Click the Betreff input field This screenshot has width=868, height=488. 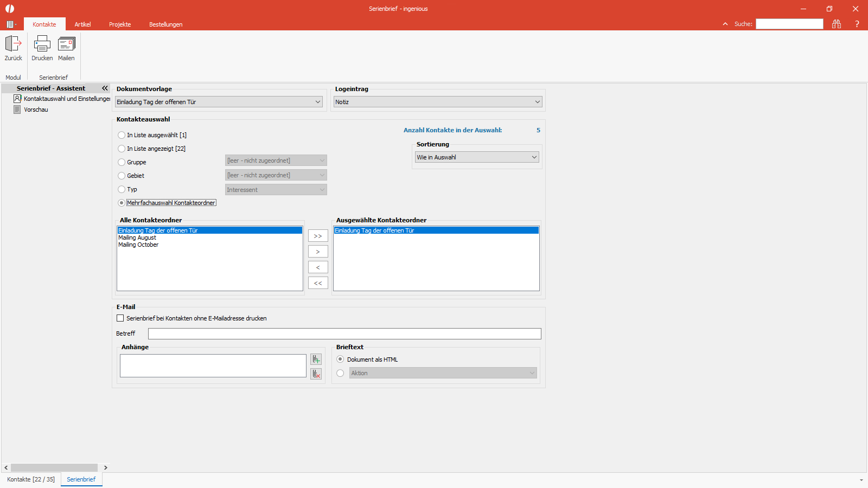[x=344, y=334]
